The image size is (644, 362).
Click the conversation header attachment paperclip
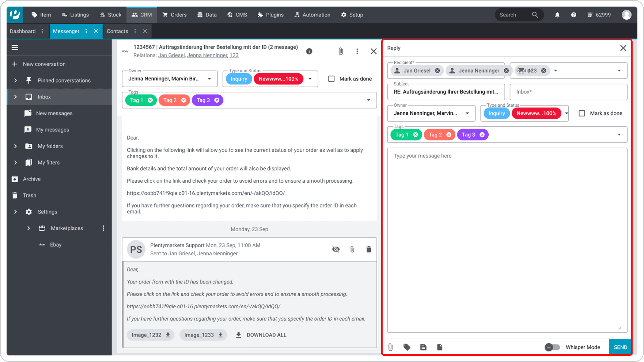click(341, 51)
